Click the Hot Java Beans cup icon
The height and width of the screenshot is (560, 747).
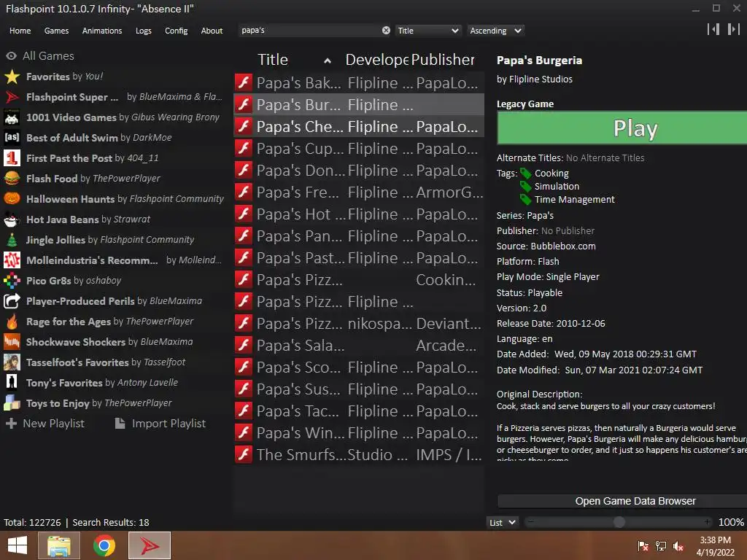[x=12, y=219]
